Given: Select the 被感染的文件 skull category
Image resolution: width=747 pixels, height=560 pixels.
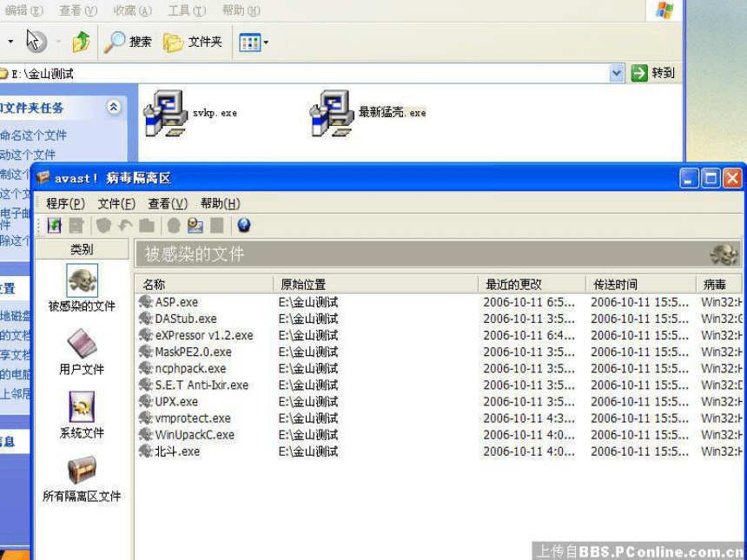Looking at the screenshot, I should click(x=82, y=288).
